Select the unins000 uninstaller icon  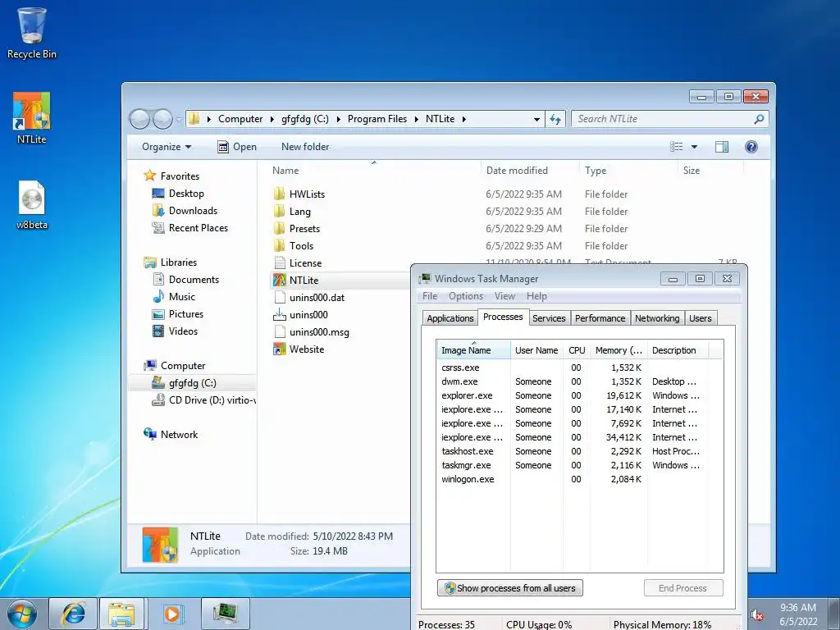(x=279, y=314)
